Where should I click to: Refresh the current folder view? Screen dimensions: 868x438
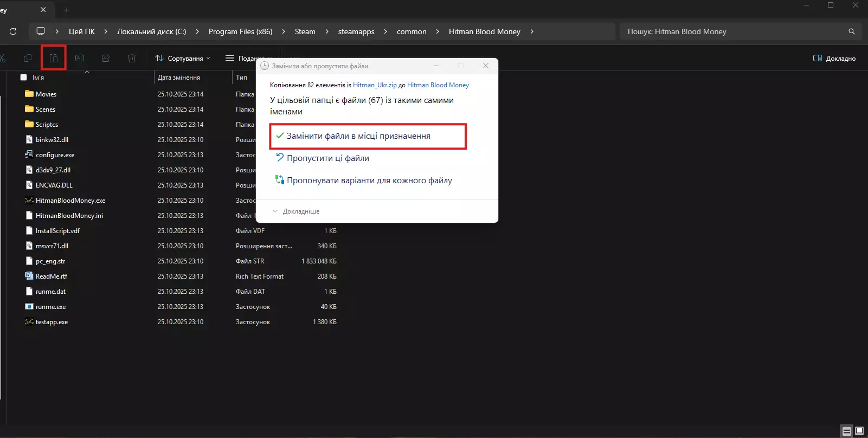click(x=13, y=31)
